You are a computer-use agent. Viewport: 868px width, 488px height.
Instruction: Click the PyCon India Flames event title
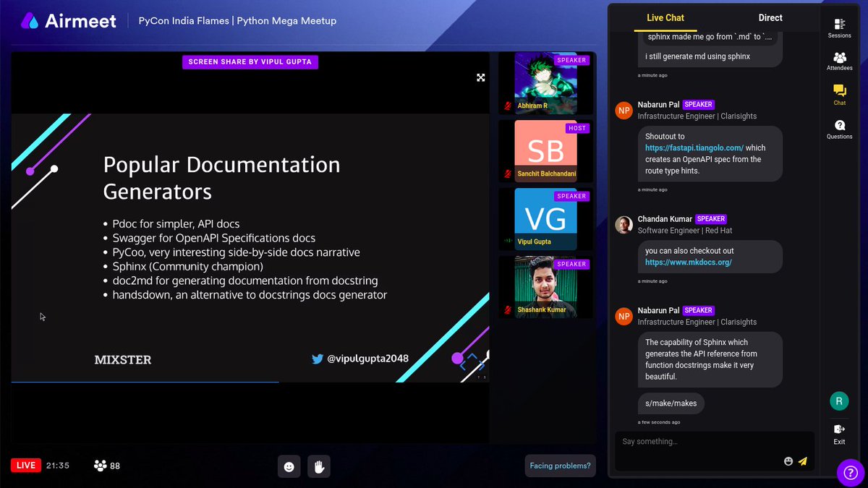[x=237, y=21]
